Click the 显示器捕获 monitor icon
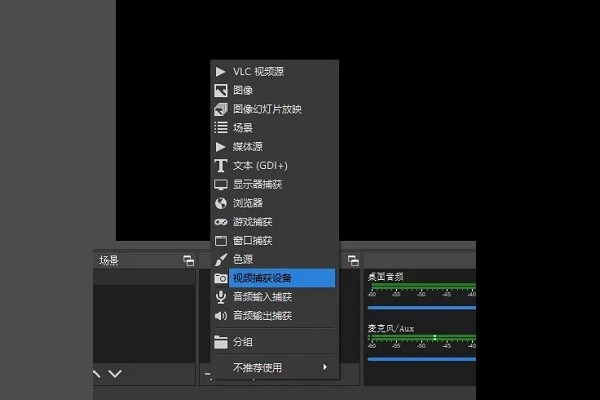Viewport: 600px width, 400px height. coord(221,184)
